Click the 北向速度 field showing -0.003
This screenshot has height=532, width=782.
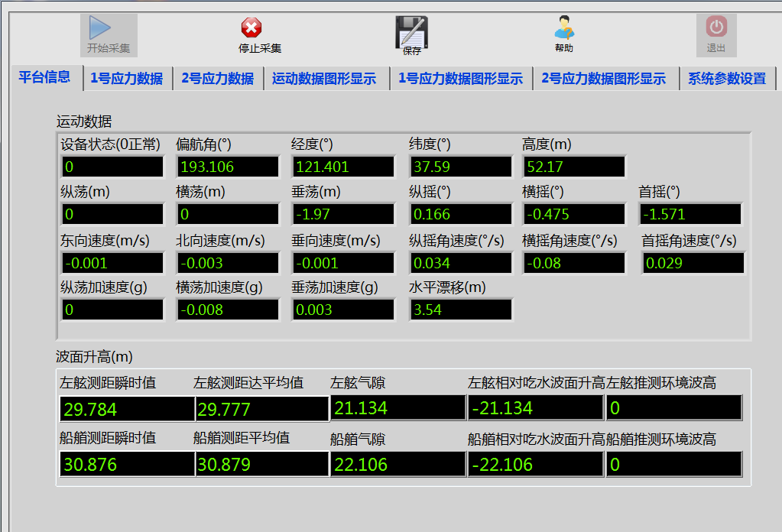(x=228, y=263)
